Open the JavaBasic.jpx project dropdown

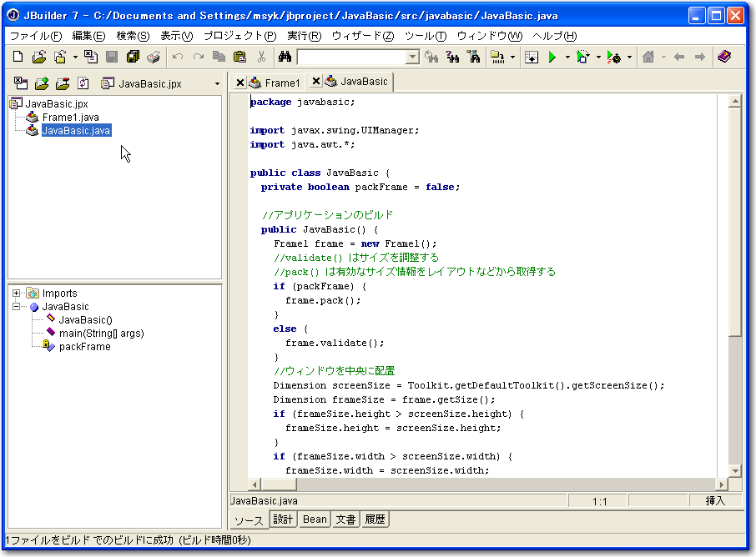click(x=217, y=83)
